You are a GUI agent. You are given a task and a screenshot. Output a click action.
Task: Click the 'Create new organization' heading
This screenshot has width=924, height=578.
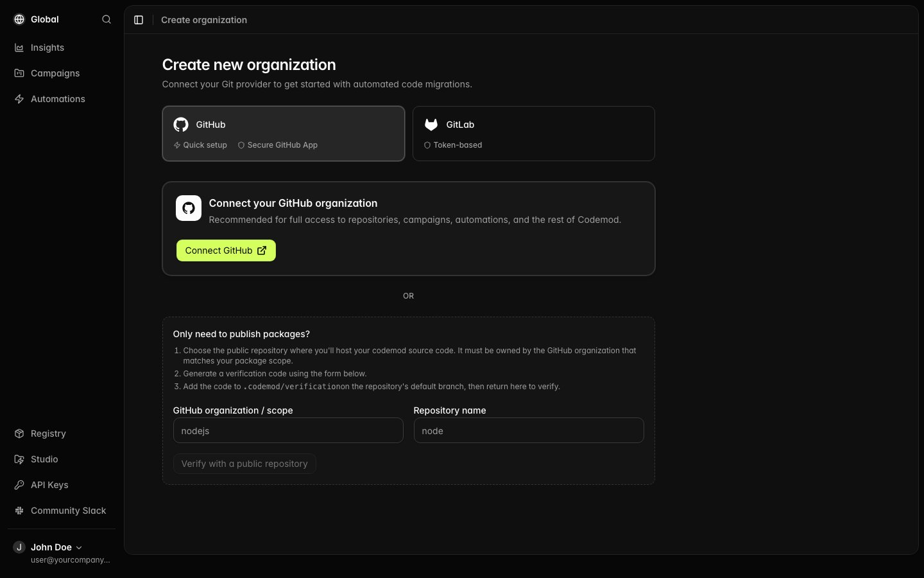click(x=249, y=65)
